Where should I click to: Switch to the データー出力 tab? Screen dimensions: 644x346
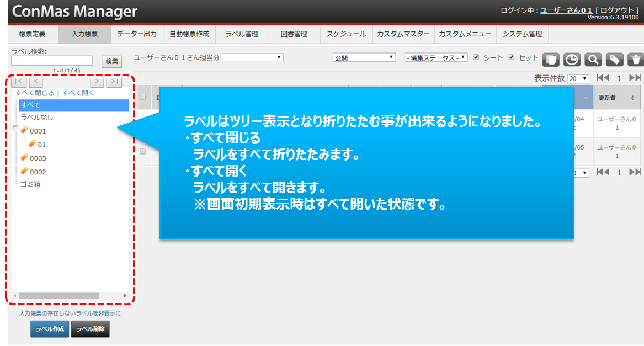[137, 34]
